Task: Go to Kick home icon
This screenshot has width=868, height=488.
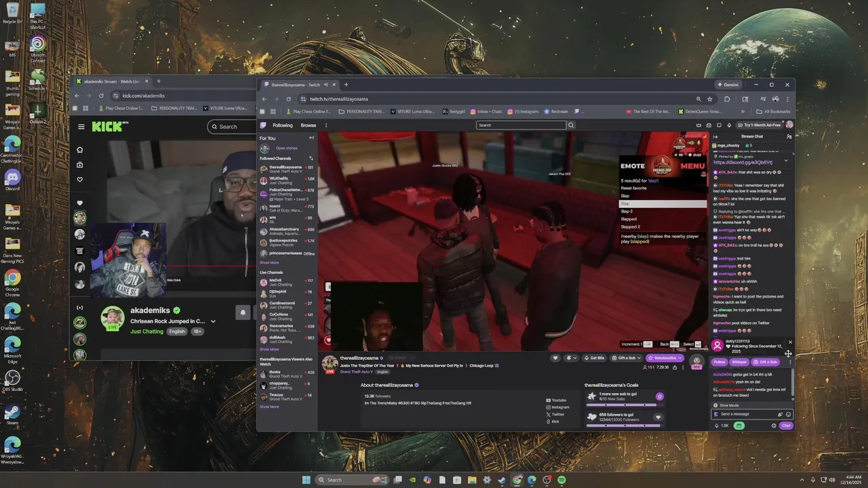Action: pos(80,150)
